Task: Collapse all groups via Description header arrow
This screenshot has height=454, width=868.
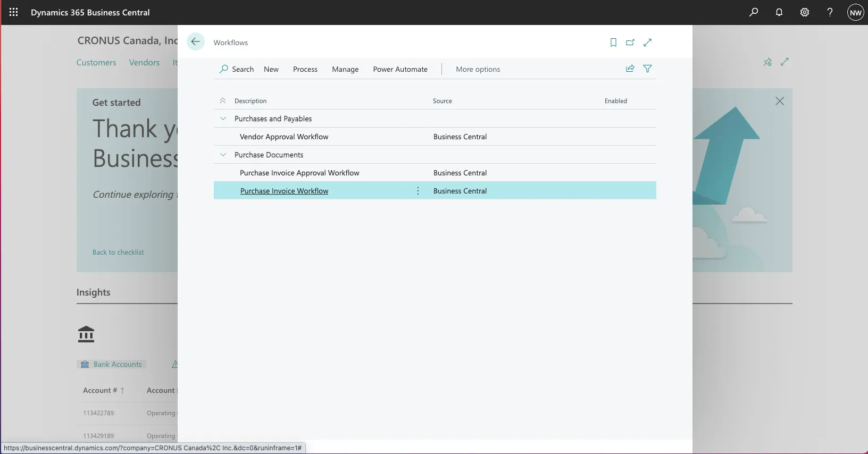Action: [x=223, y=100]
